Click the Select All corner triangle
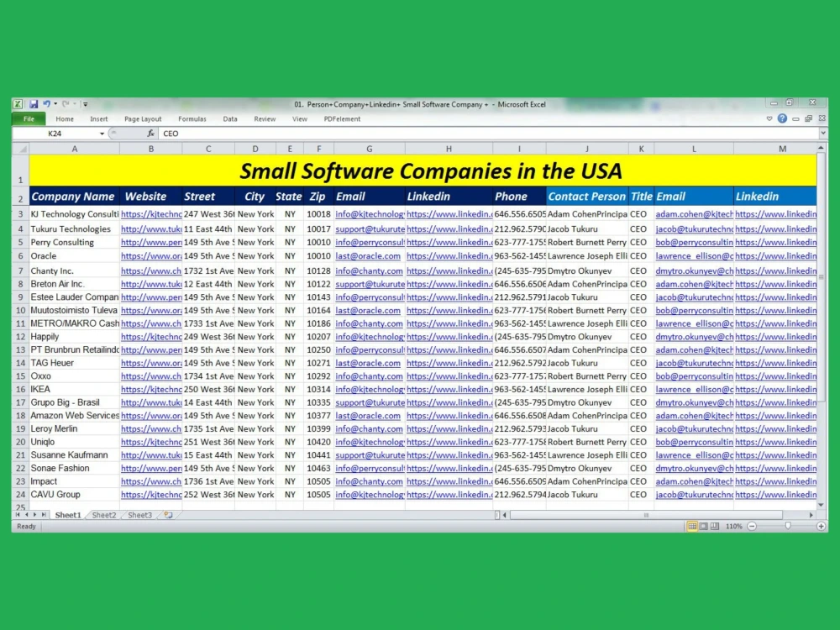Viewport: 840px width, 630px height. 21,149
